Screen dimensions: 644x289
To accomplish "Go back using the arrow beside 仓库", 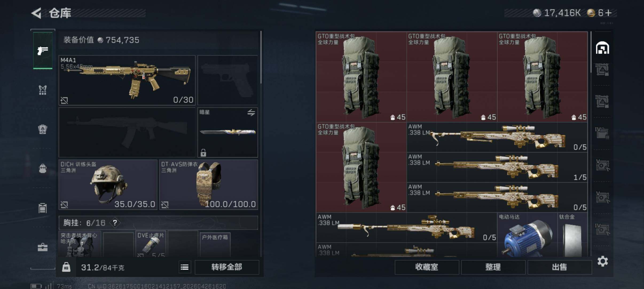I will 36,13.
